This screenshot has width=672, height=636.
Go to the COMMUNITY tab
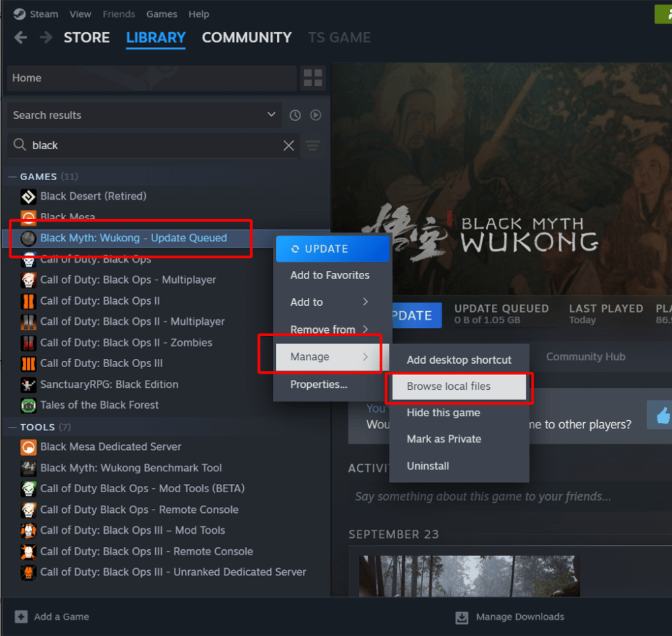[247, 38]
